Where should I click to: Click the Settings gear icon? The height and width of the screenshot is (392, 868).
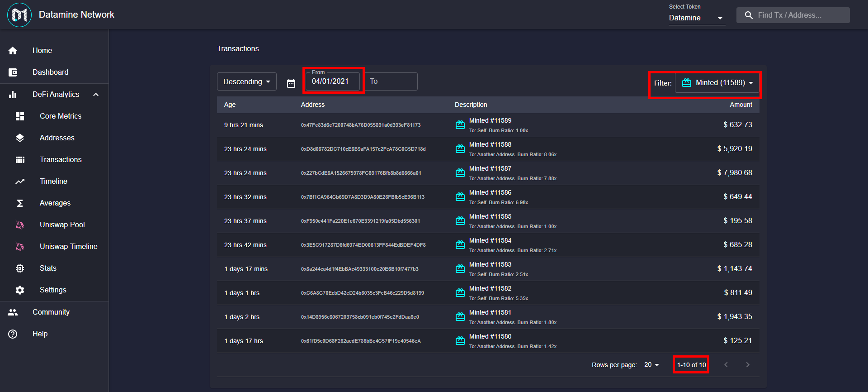pos(20,290)
